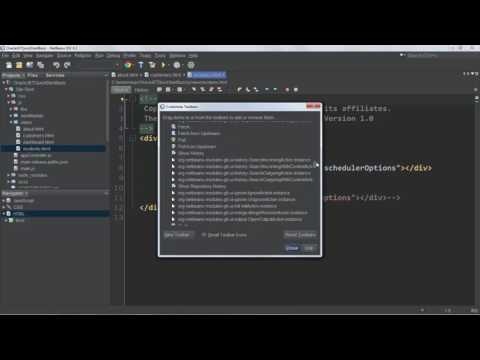Viewport: 480px width, 360px height.
Task: Expand the HTML node in Navigator panel
Action: pos(4,213)
